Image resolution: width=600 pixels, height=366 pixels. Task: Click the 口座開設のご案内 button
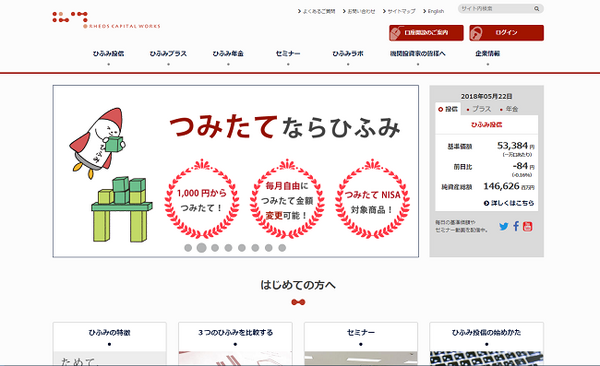click(x=426, y=33)
